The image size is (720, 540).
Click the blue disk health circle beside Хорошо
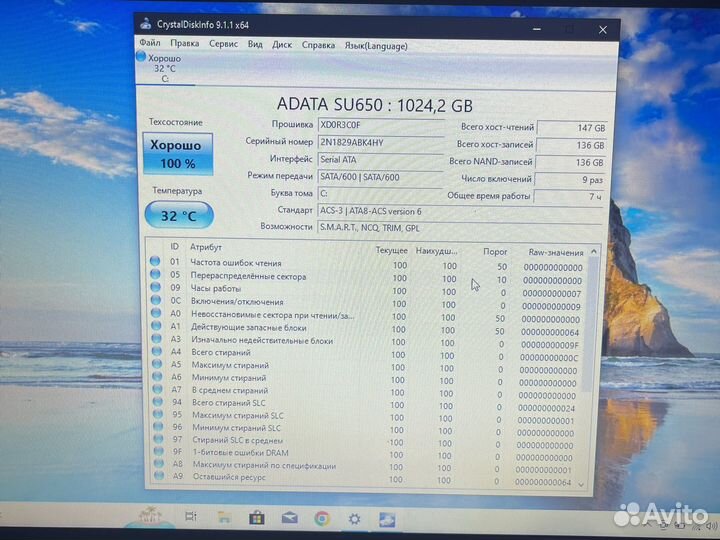141,56
